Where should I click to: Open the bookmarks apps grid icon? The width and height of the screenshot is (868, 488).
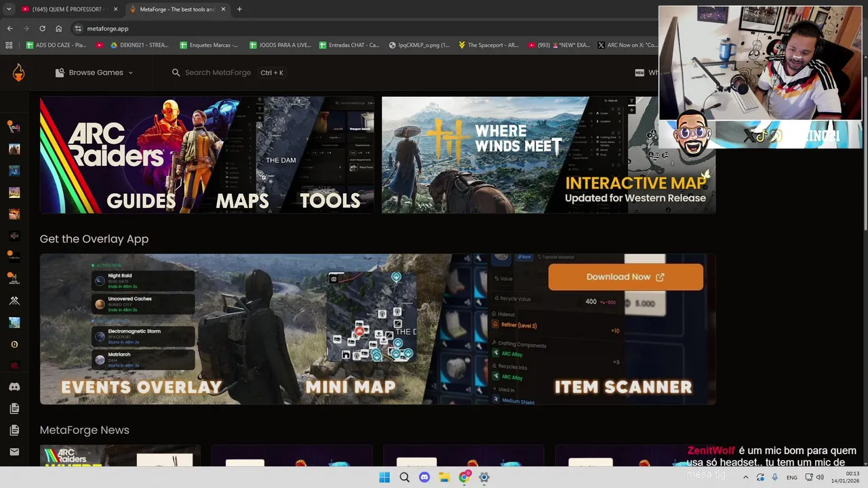(x=9, y=45)
